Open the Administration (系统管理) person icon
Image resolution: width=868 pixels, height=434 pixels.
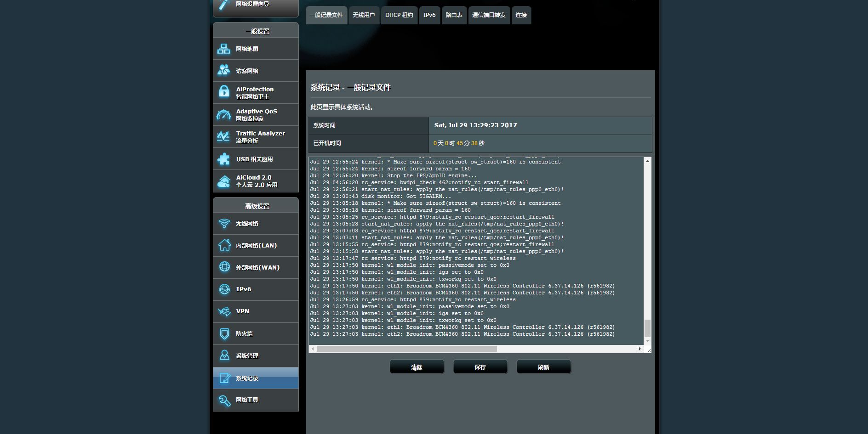tap(224, 355)
